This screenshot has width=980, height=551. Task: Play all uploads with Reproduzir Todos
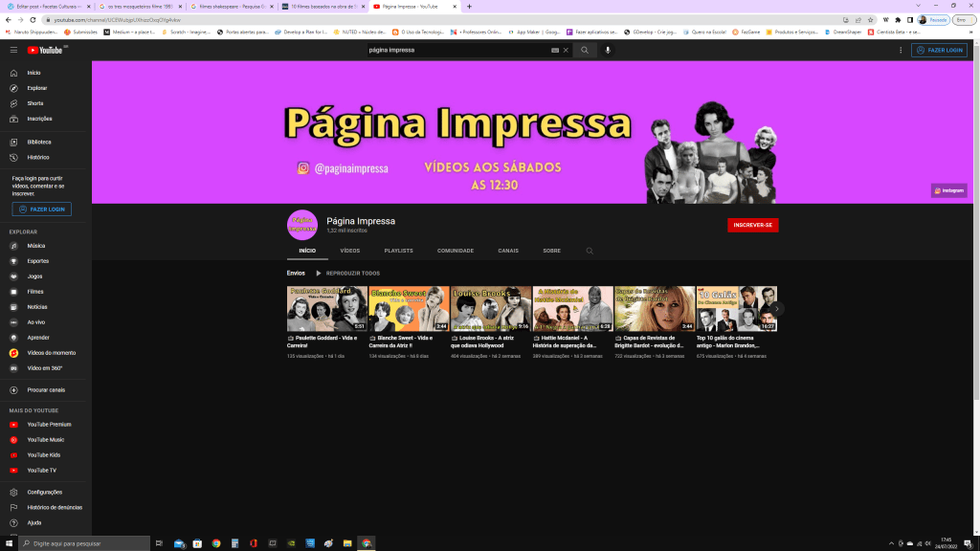point(348,273)
